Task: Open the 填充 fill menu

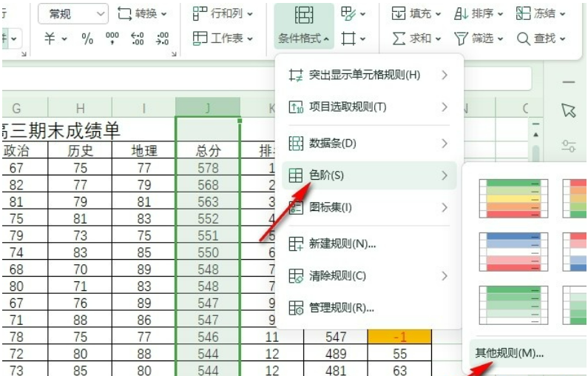Action: 416,14
